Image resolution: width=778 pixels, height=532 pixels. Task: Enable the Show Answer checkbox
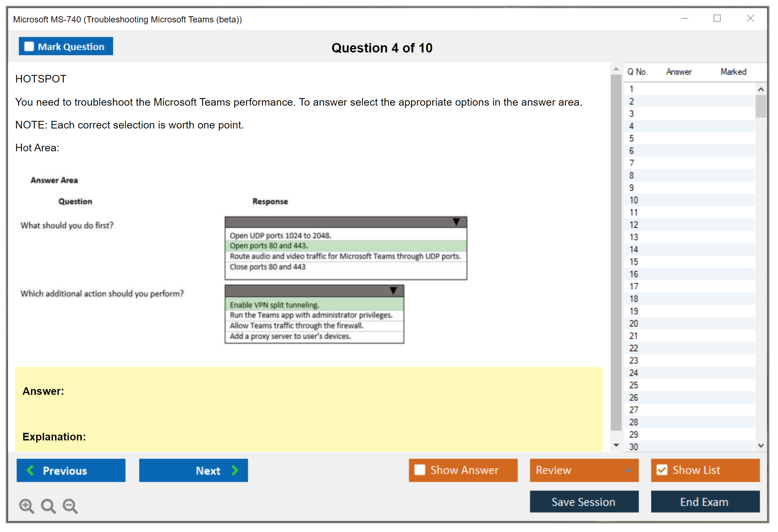pyautogui.click(x=420, y=470)
